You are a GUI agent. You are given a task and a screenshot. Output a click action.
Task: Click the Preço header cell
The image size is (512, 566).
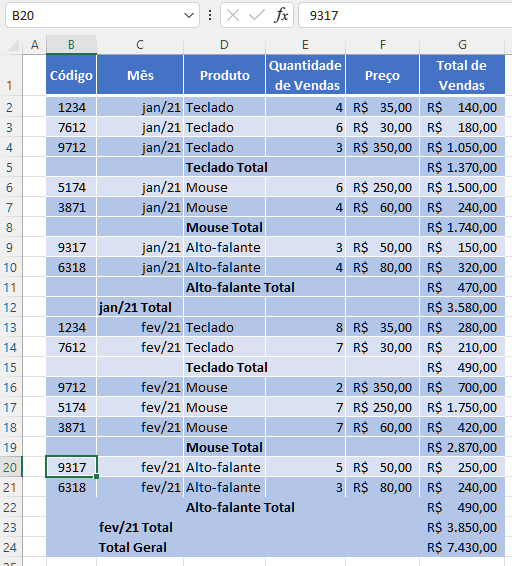pos(383,75)
